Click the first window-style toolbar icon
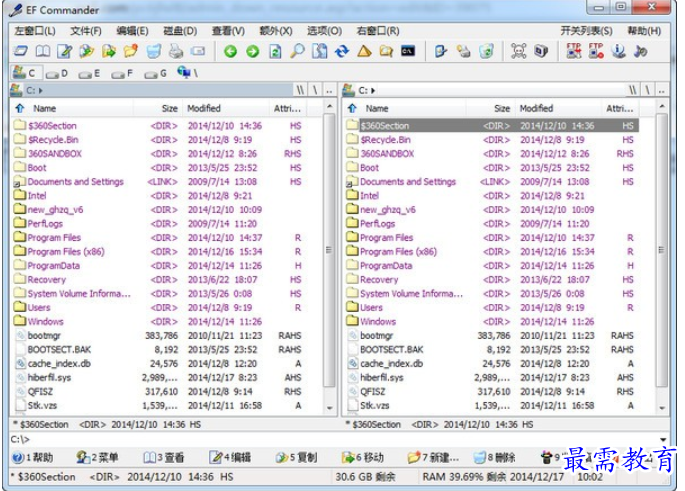Viewport: 685px width, 491px height. [x=20, y=52]
